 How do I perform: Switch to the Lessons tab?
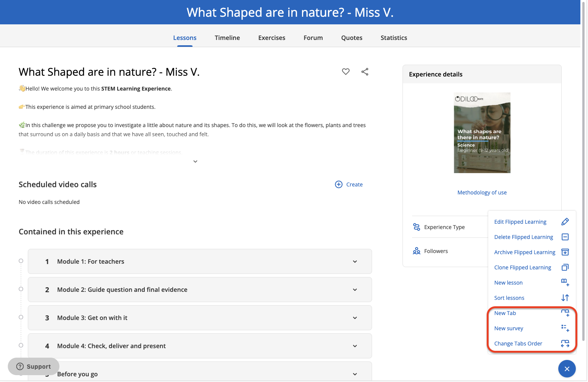[185, 38]
